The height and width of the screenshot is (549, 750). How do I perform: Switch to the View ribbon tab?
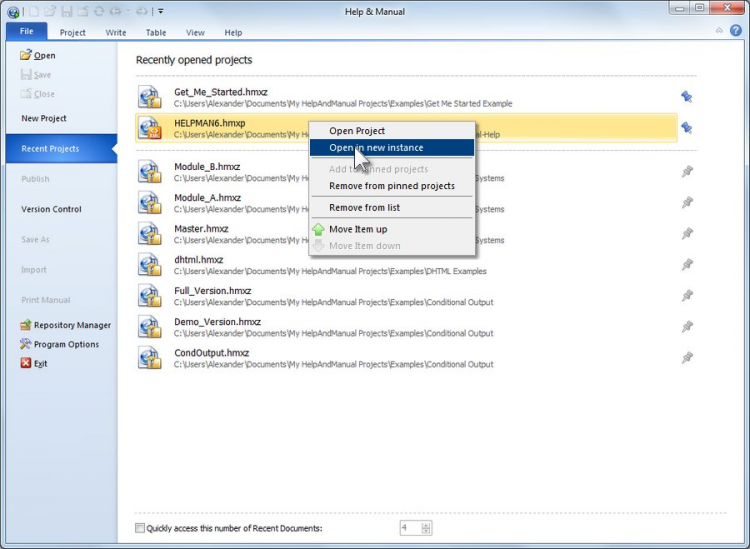[195, 33]
